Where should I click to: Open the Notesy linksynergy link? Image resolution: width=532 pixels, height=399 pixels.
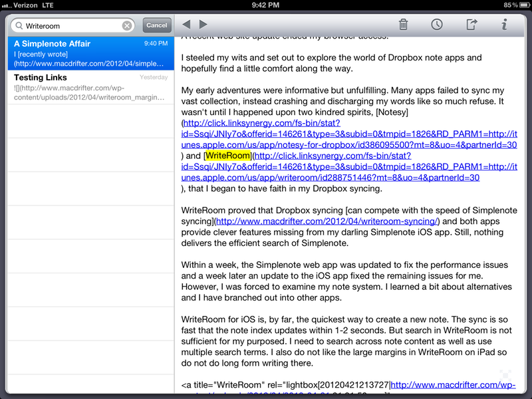pyautogui.click(x=349, y=134)
